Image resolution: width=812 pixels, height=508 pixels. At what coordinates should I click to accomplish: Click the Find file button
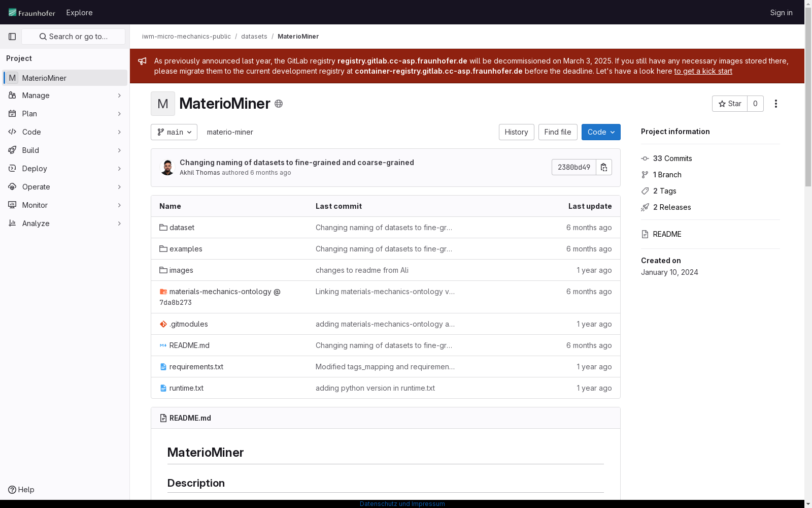pyautogui.click(x=558, y=132)
